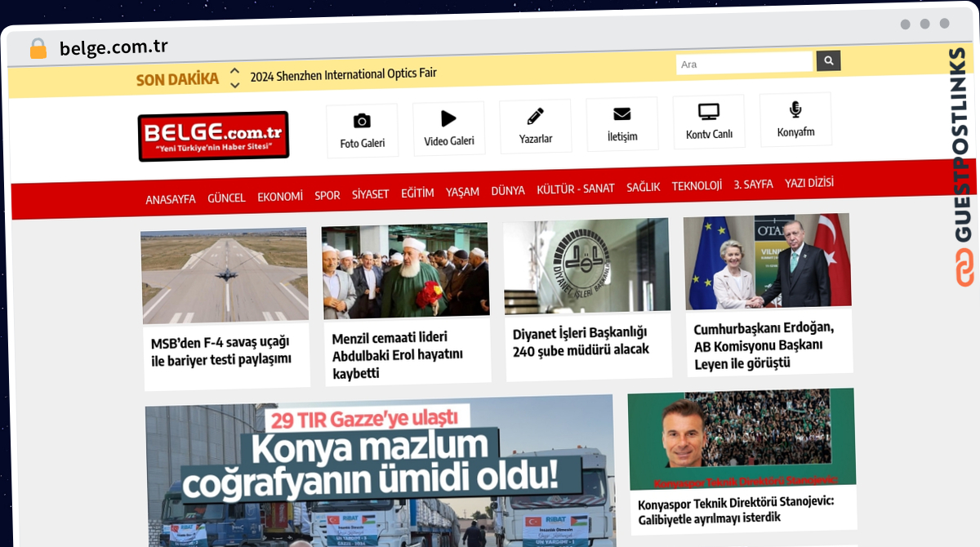
Task: Read MSB'den F-4 savaş uçağı headline
Action: 221,350
